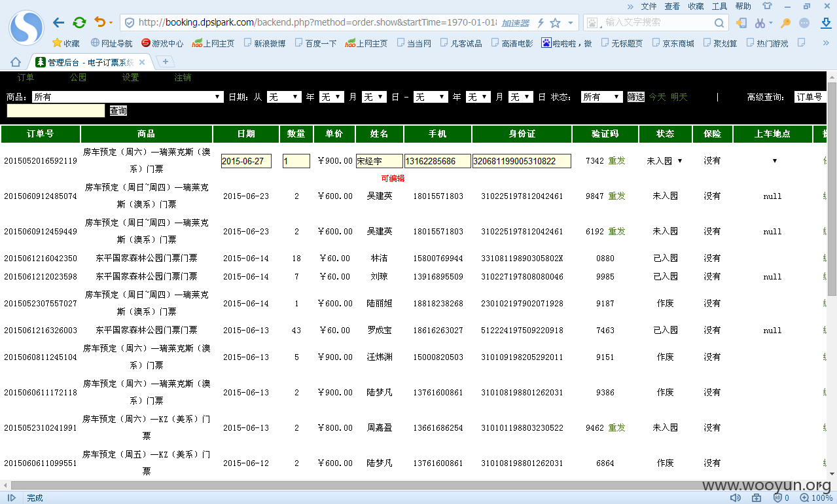Open a new tab with plus button
Viewport: 837px width, 504px height.
pyautogui.click(x=165, y=62)
